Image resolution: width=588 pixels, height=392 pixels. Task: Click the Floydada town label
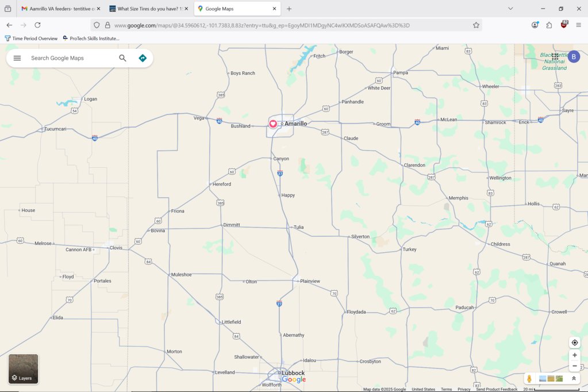356,312
